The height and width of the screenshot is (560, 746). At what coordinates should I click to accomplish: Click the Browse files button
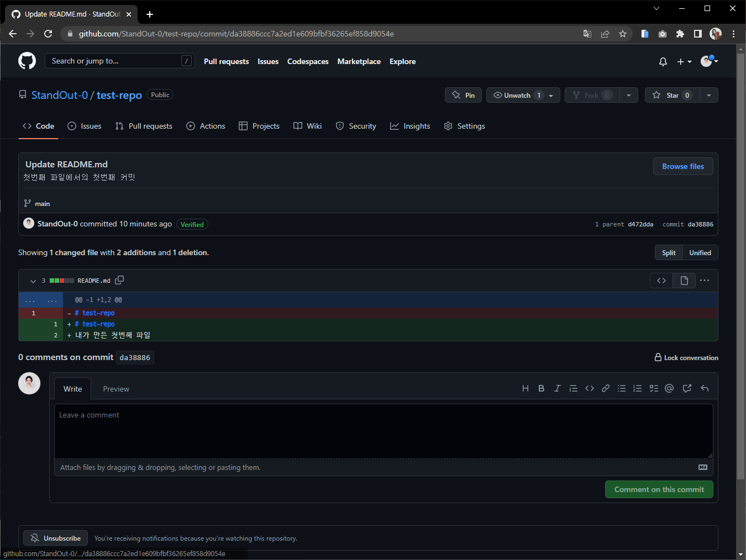point(683,166)
